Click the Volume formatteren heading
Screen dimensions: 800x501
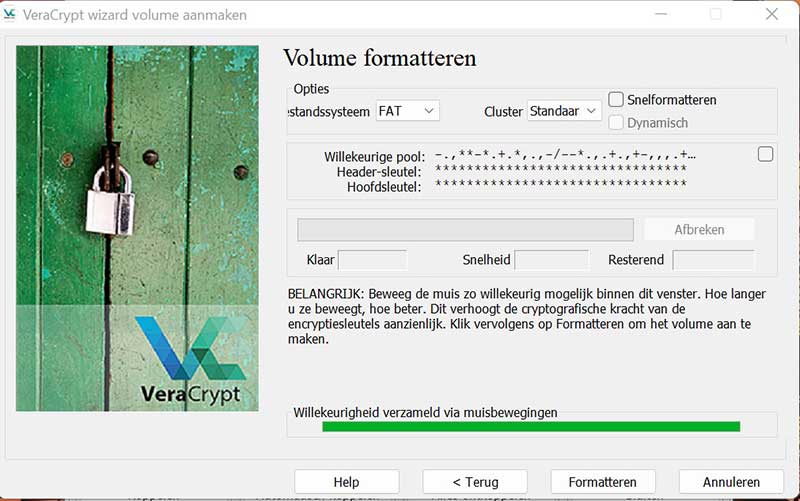(x=380, y=58)
